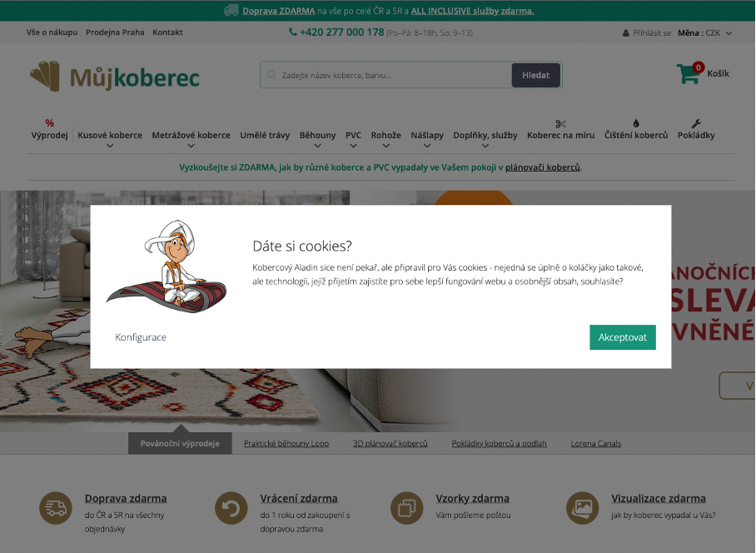The height and width of the screenshot is (553, 756).
Task: Click the Aladin on carpet mascot image
Action: point(167,266)
